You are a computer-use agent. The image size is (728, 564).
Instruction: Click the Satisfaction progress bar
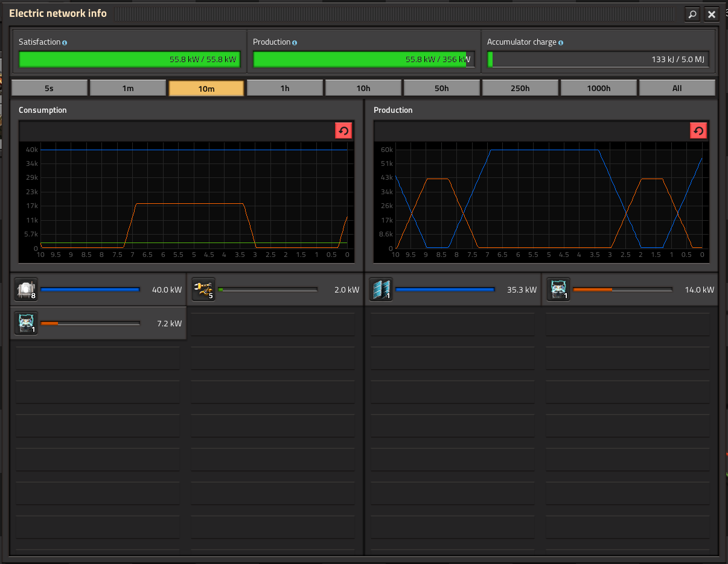pyautogui.click(x=129, y=59)
